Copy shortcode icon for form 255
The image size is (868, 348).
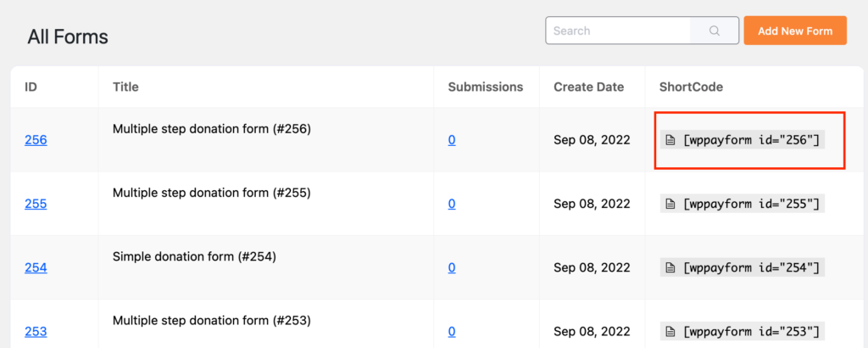tap(670, 204)
